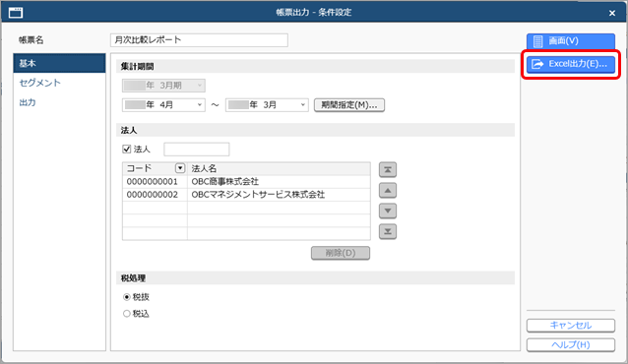Image resolution: width=628 pixels, height=364 pixels.
Task: Close the 帳票出力 dialog
Action: [x=612, y=13]
